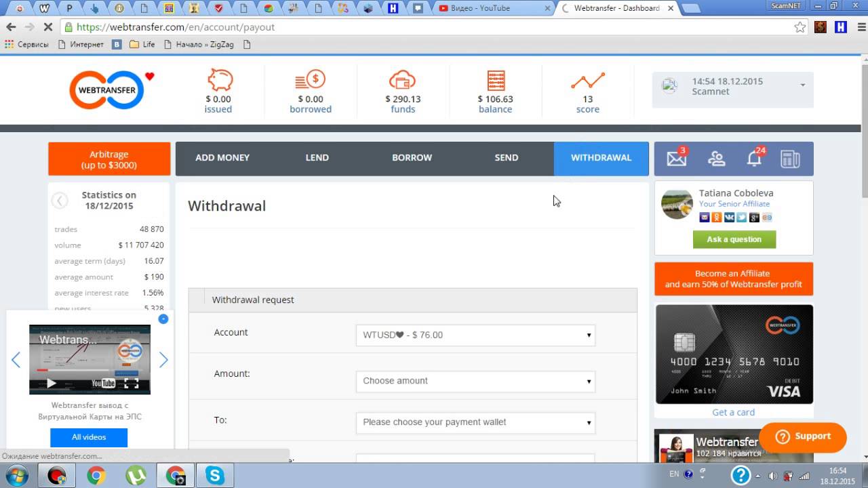Click the score chart line icon
Viewport: 868px width, 488px height.
(x=587, y=81)
